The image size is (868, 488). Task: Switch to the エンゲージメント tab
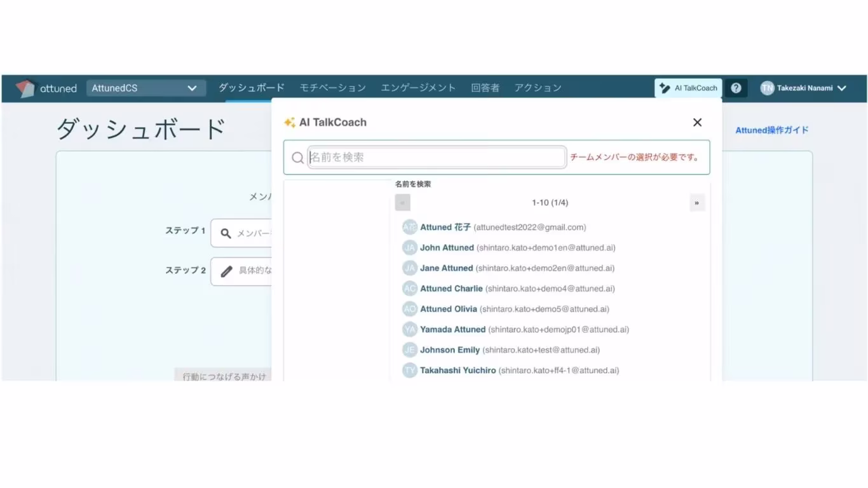(x=418, y=88)
